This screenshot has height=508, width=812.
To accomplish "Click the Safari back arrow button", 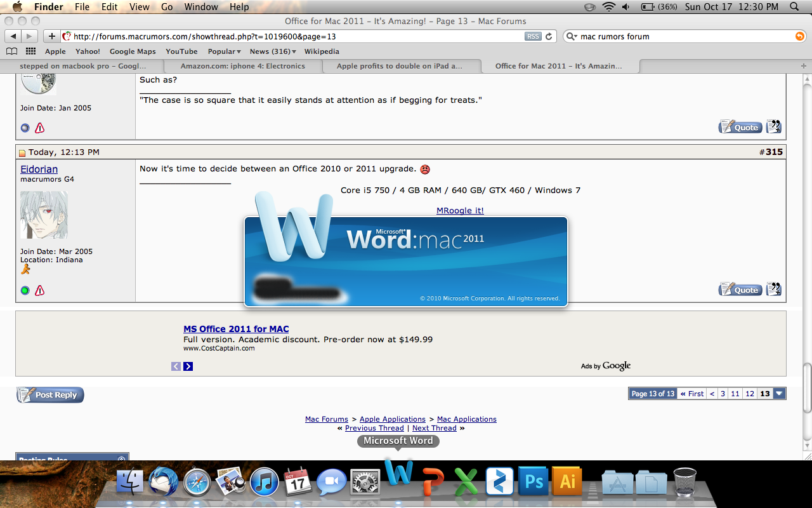I will click(x=13, y=36).
